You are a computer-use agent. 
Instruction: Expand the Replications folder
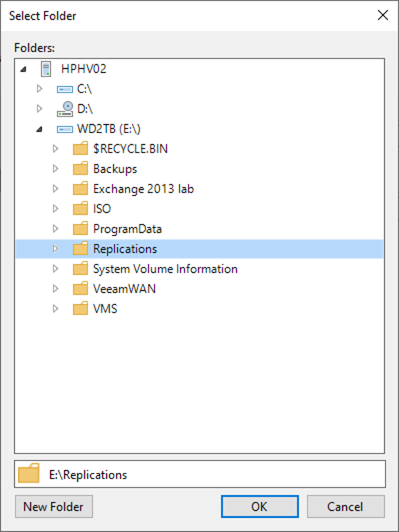(56, 249)
